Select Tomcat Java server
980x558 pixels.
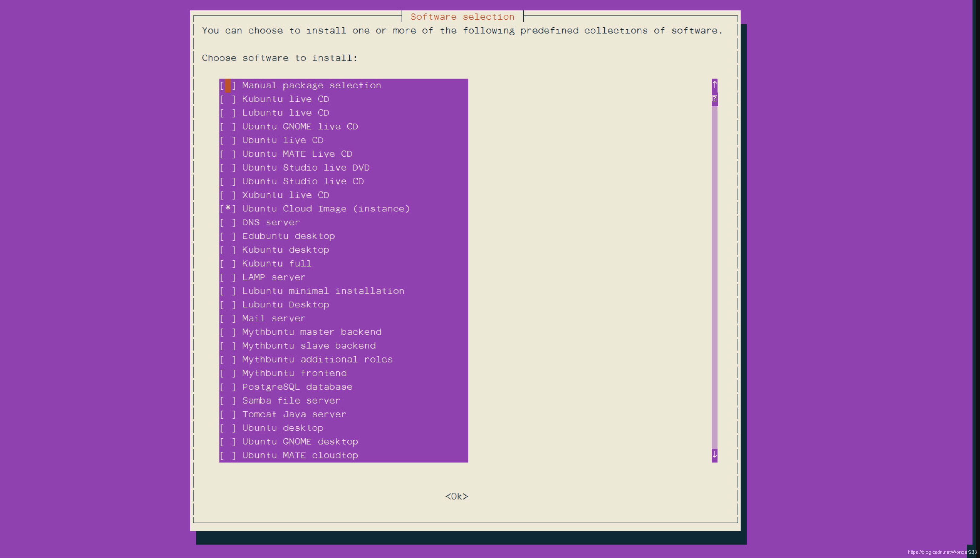click(228, 414)
